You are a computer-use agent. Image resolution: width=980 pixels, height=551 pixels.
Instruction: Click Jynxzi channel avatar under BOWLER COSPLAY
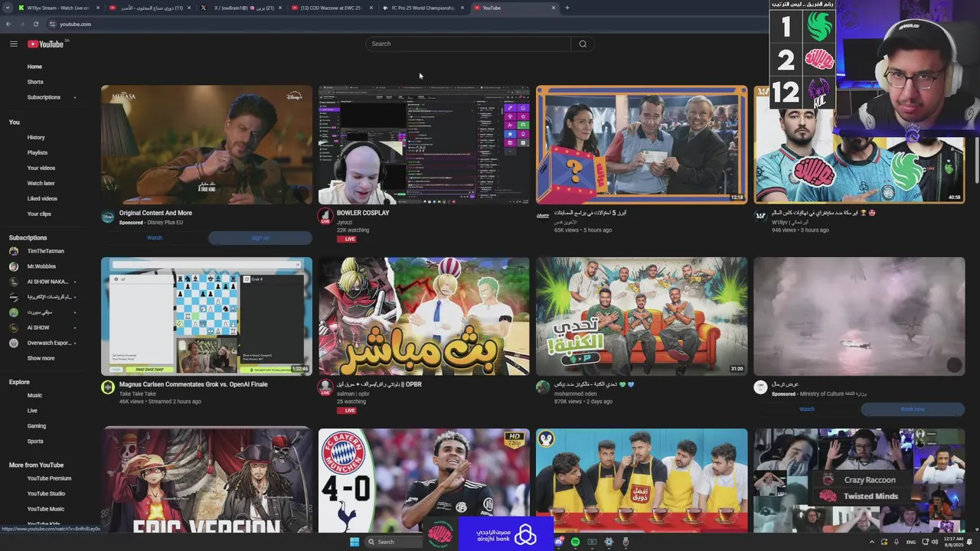pos(325,216)
